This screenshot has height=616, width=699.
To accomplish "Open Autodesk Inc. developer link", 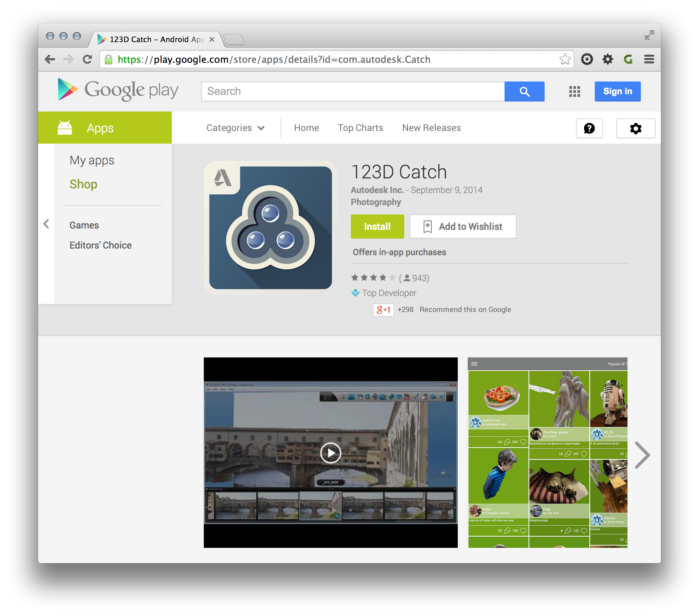I will 377,190.
